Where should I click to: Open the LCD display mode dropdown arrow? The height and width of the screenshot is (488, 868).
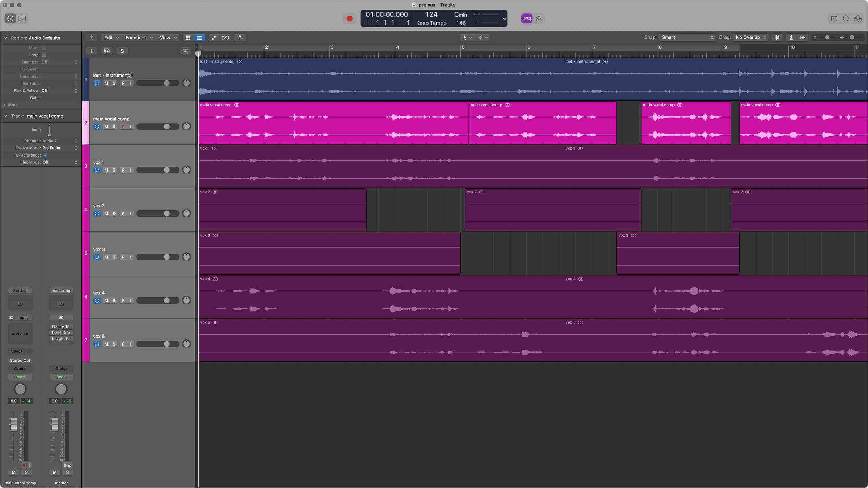tap(504, 19)
